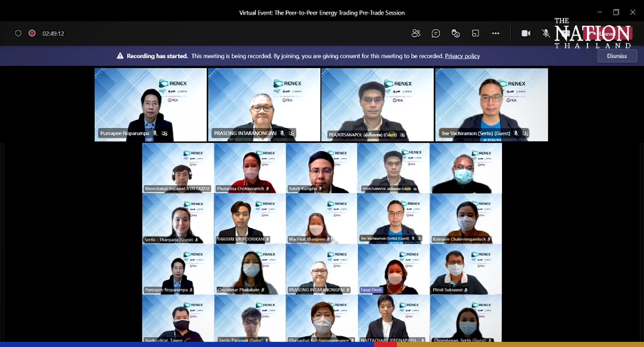Dismiss the recording notification banner
Viewport: 644px width, 347px height.
[617, 56]
